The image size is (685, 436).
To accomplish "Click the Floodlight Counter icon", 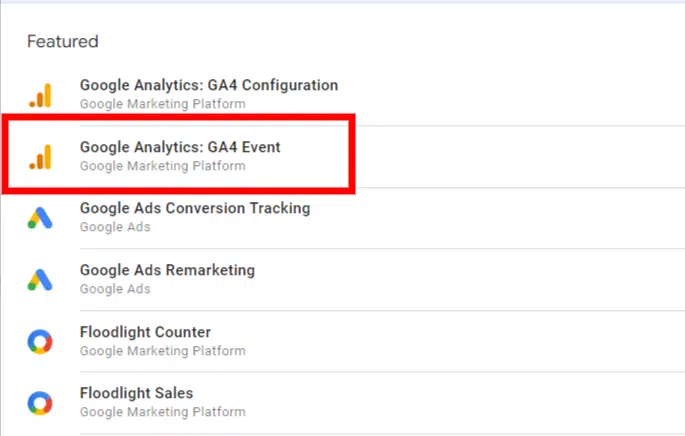I will click(x=40, y=342).
